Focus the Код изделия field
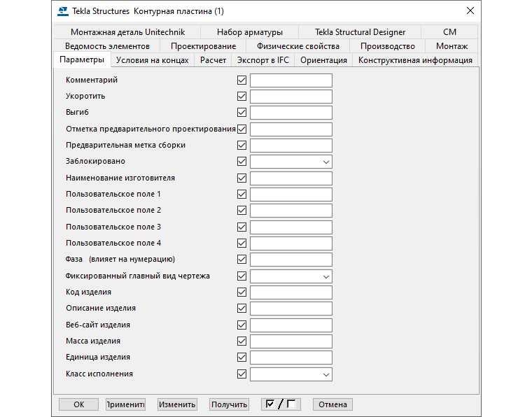This screenshot has height=417, width=532. point(291,292)
